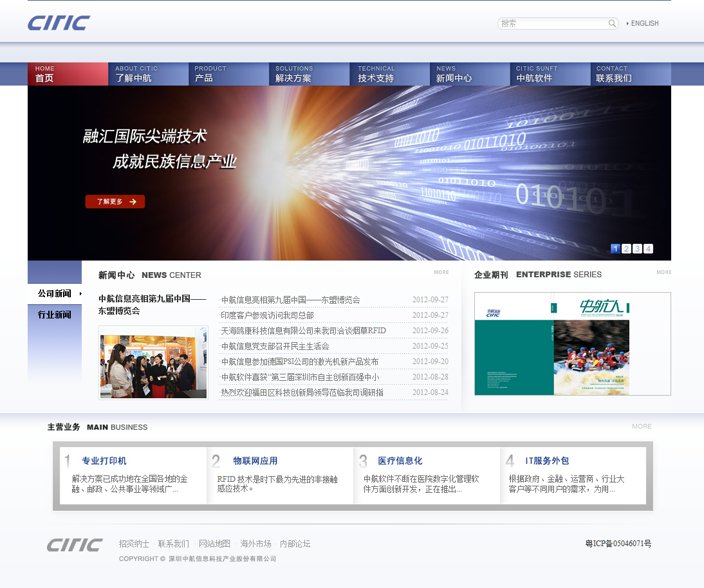Screen dimensions: 704x588
Task: Open news 天海鸥康科技信息有限公司来我司洽谈烟草RFID
Action: coord(304,331)
